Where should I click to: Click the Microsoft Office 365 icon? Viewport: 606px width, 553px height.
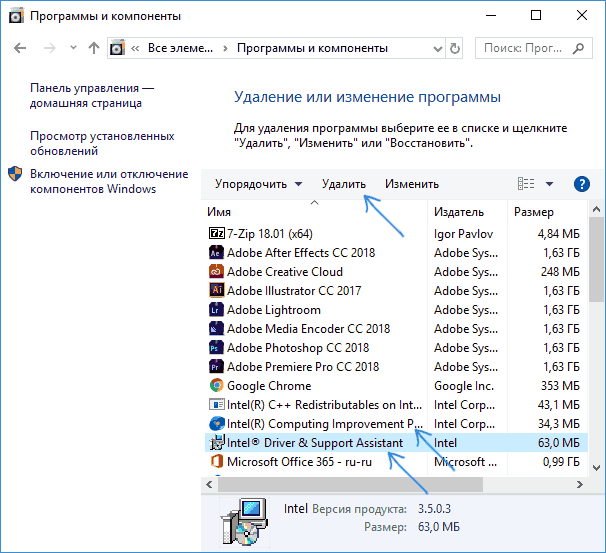[x=216, y=461]
